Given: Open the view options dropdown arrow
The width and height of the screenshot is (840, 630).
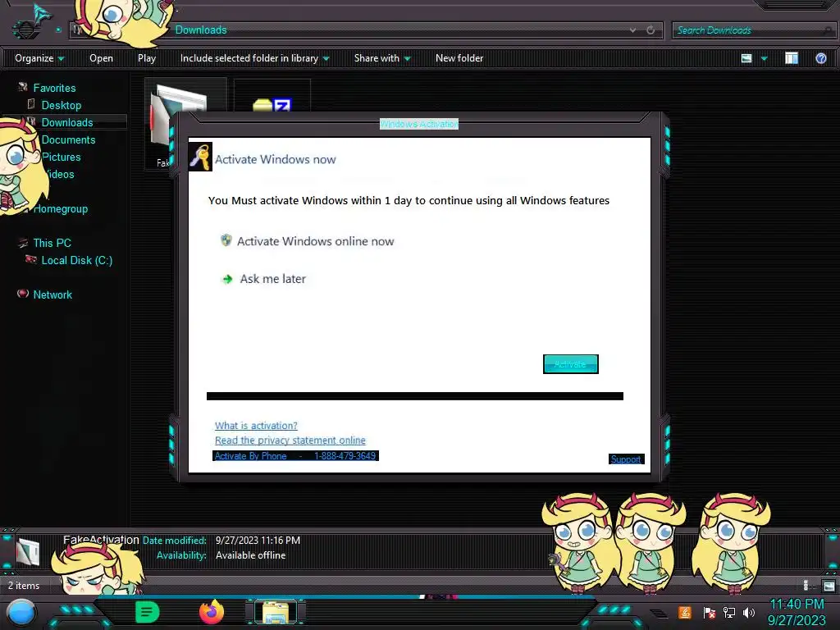Looking at the screenshot, I should click(x=764, y=58).
